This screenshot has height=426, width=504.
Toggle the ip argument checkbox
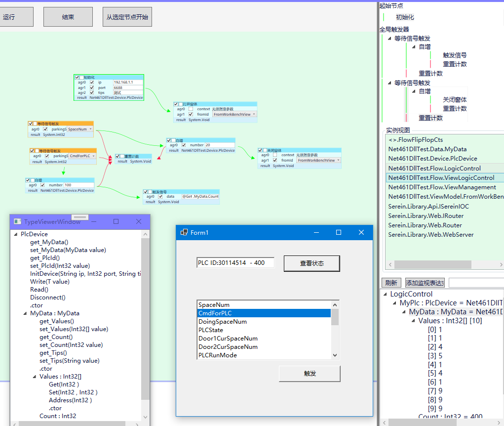point(92,83)
